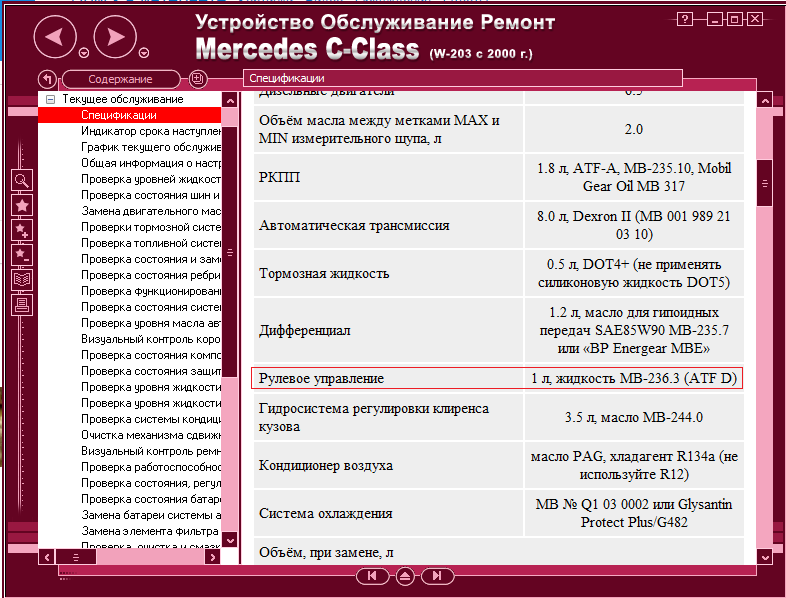Viewport: 786px width, 598px height.
Task: Click the open book icon in sidebar
Action: [x=22, y=279]
